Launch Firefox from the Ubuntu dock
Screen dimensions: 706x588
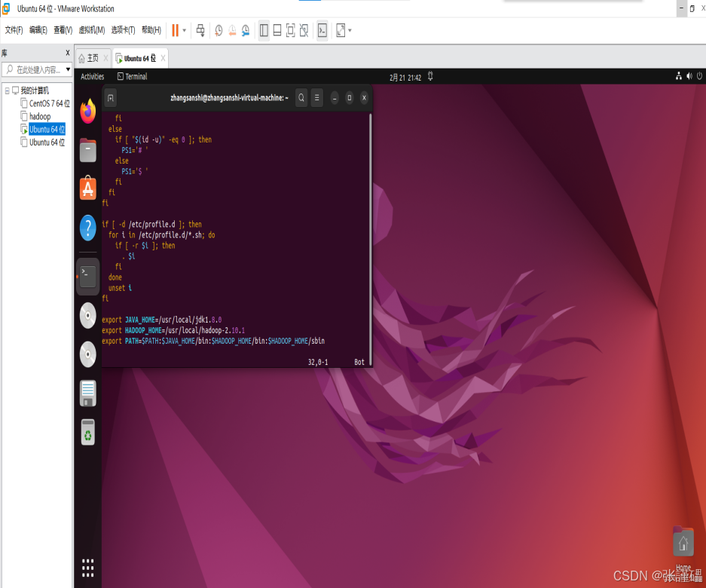[88, 111]
